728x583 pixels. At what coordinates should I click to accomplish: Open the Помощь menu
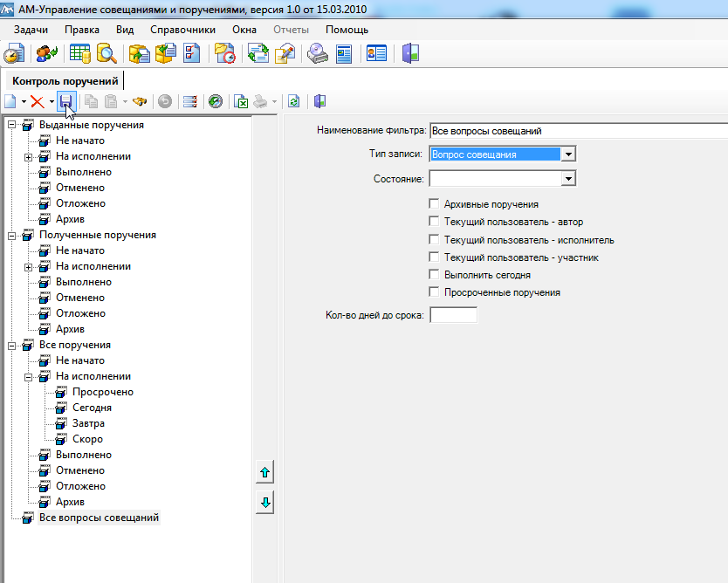coord(347,30)
